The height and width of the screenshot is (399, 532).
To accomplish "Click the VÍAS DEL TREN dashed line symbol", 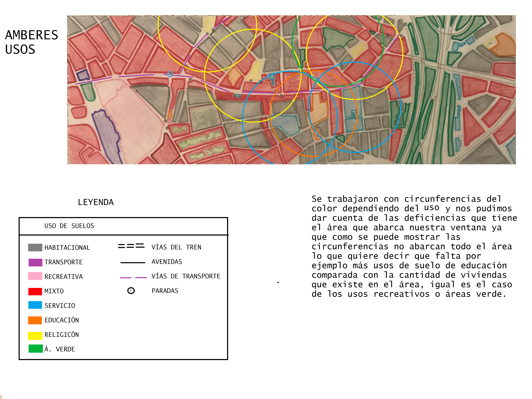I will (131, 246).
